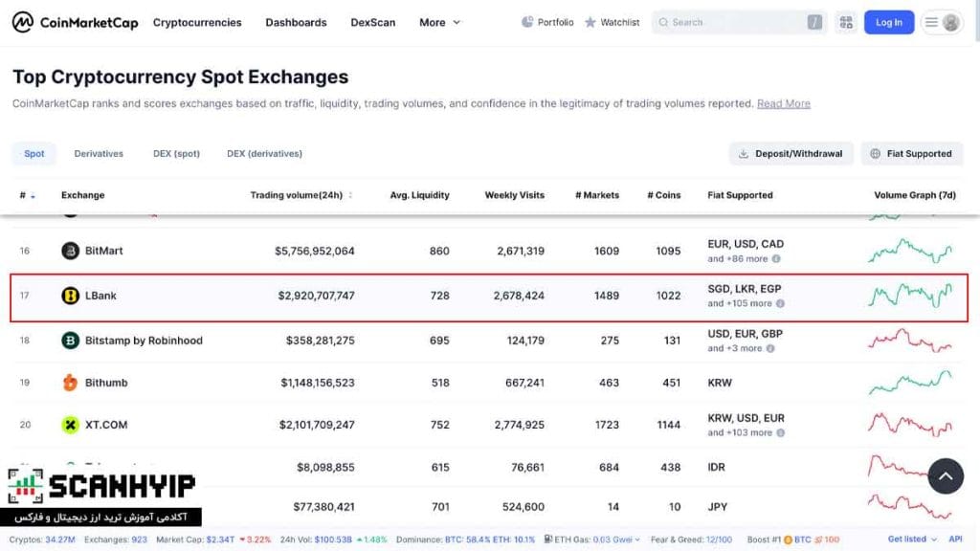The image size is (980, 551).
Task: Click the BitMart exchange logo
Action: [70, 251]
